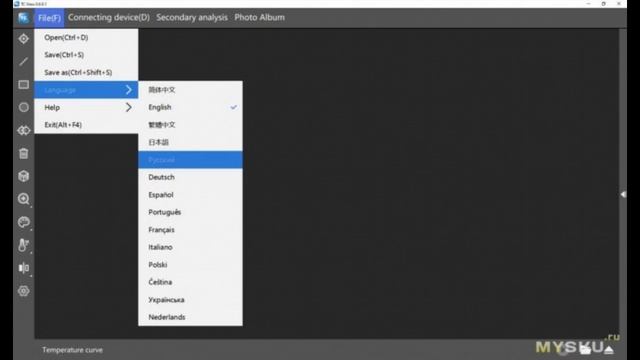640x360 pixels.
Task: Select the highlighted Russian language option
Action: coord(190,160)
